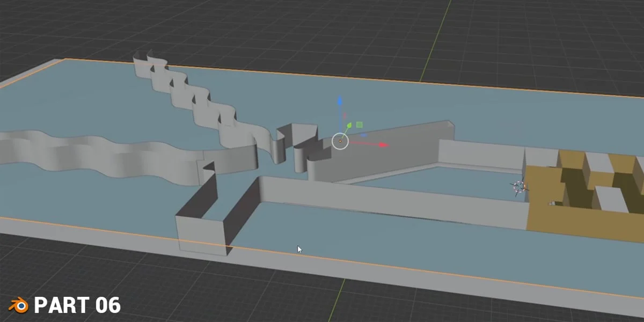Click the small red plane handle of the gizmo
644x322 pixels.
[345, 114]
